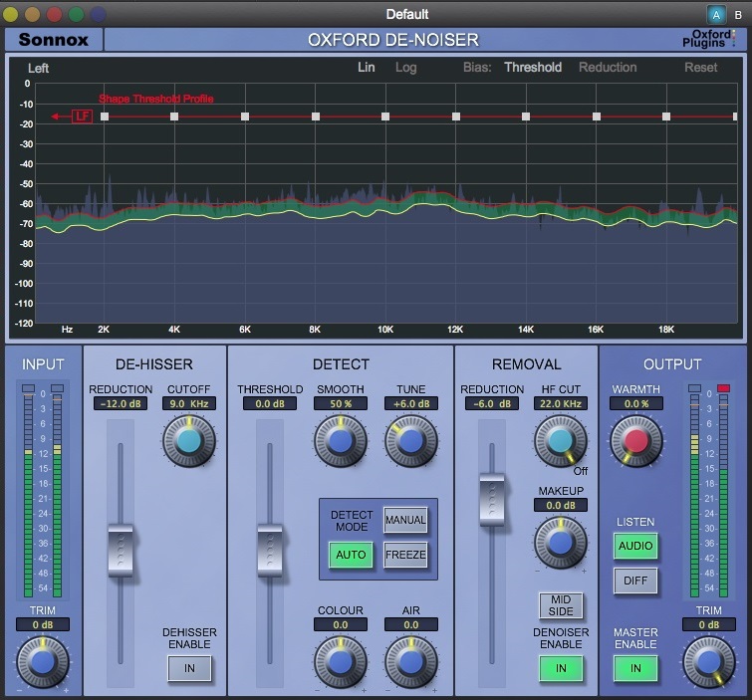Click the red output clip indicator
The width and height of the screenshot is (752, 700).
[723, 388]
